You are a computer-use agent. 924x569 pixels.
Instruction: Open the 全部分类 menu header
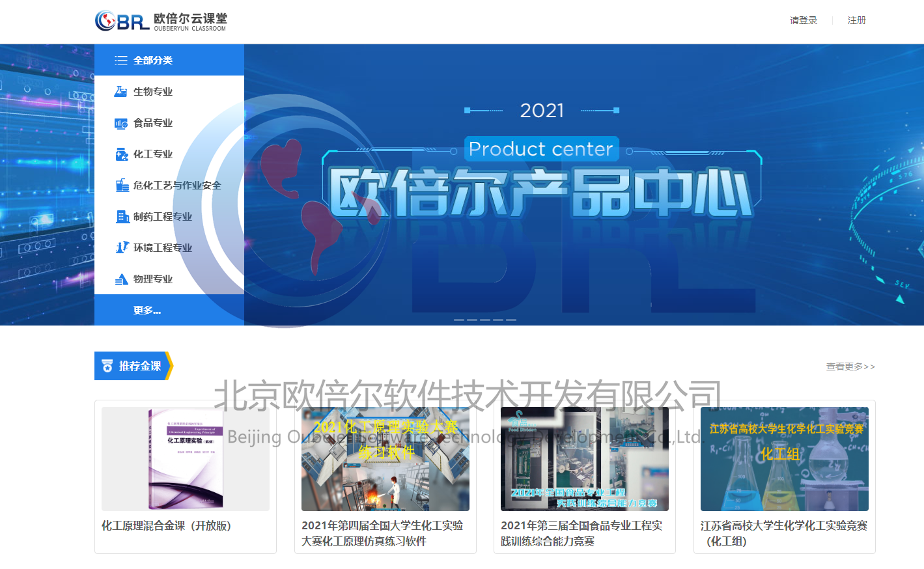[169, 60]
